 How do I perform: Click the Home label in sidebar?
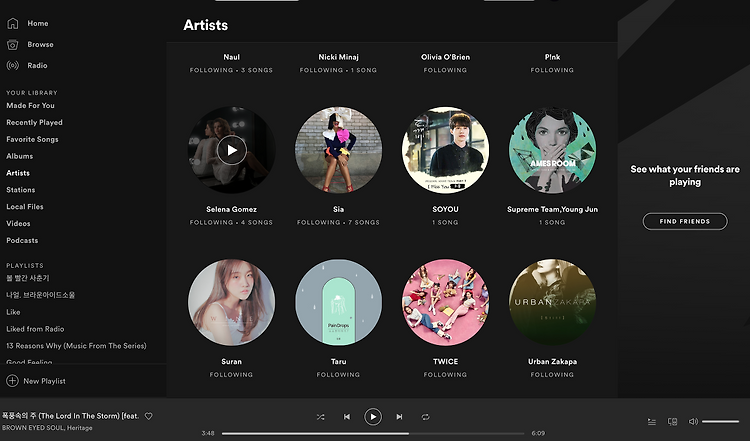pos(38,23)
